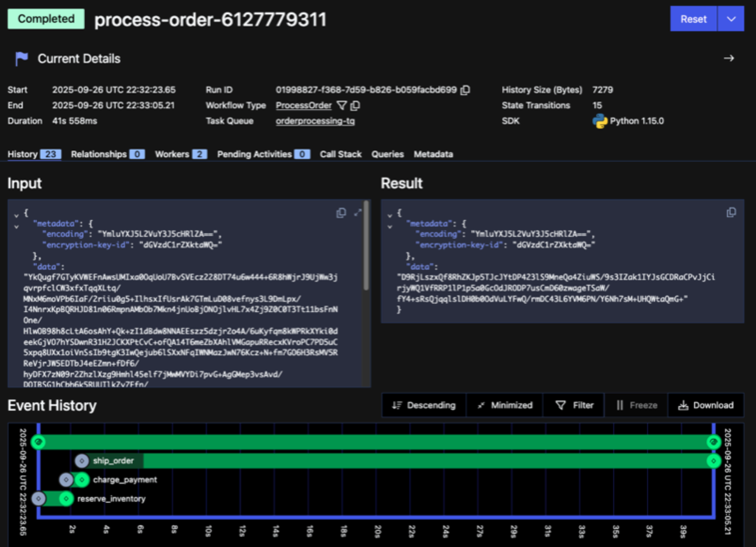This screenshot has height=547, width=756.
Task: Freeze the Event History timeline
Action: 635,405
